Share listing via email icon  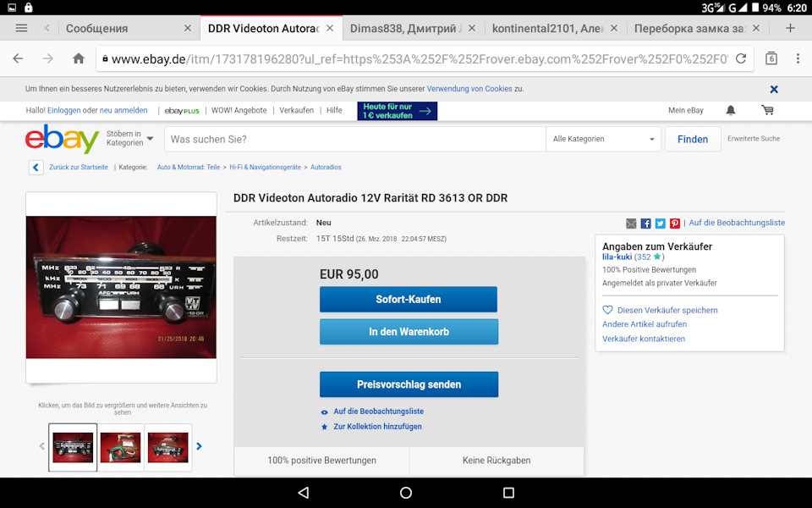point(631,224)
